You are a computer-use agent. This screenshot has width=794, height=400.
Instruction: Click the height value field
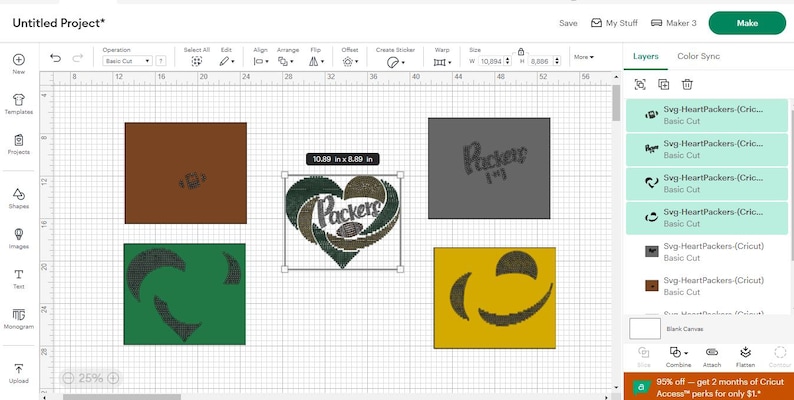pyautogui.click(x=540, y=61)
